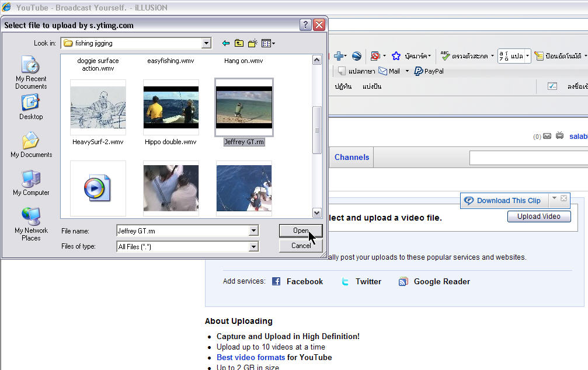The height and width of the screenshot is (370, 588).
Task: Click the Open button
Action: pyautogui.click(x=301, y=231)
